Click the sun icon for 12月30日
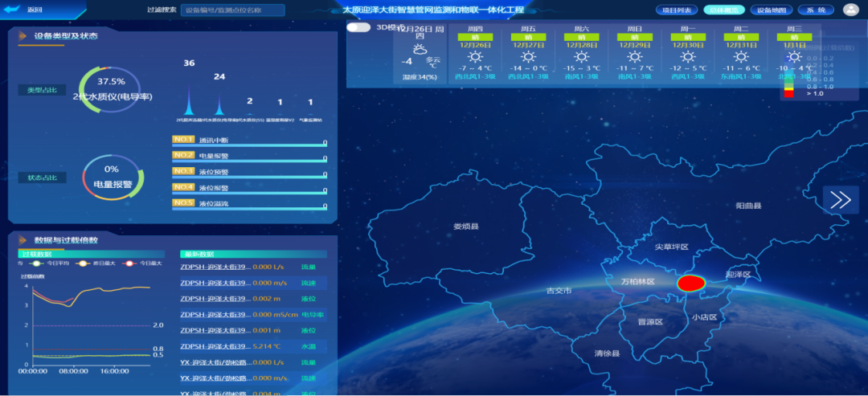This screenshot has width=868, height=396. coord(687,56)
